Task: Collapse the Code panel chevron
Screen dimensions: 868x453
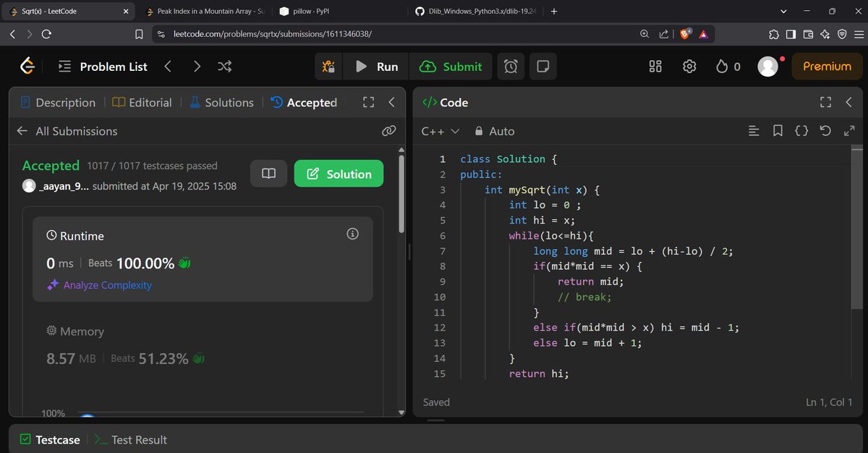Action: (849, 103)
